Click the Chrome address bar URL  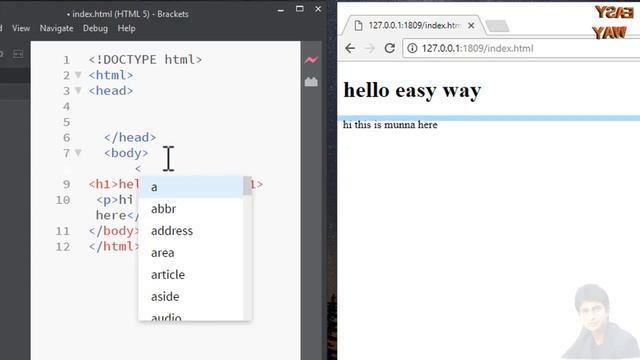coord(478,48)
